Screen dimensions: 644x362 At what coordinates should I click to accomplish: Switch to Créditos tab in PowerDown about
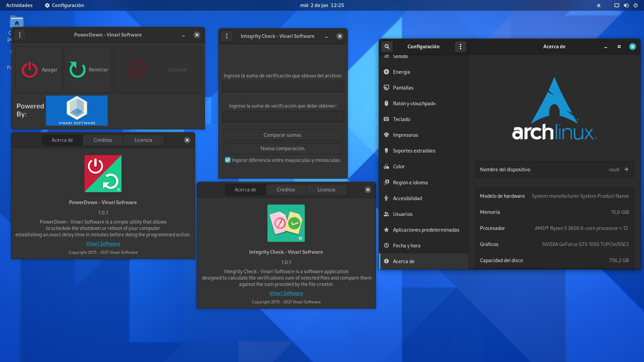103,140
